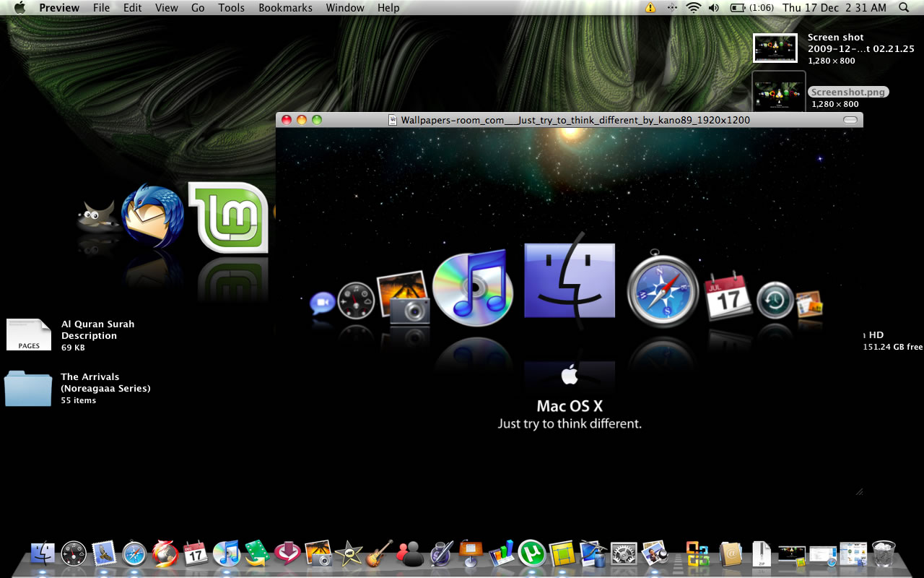Open Spotlight search magnifier
Screen dimensions: 924x578
click(905, 8)
